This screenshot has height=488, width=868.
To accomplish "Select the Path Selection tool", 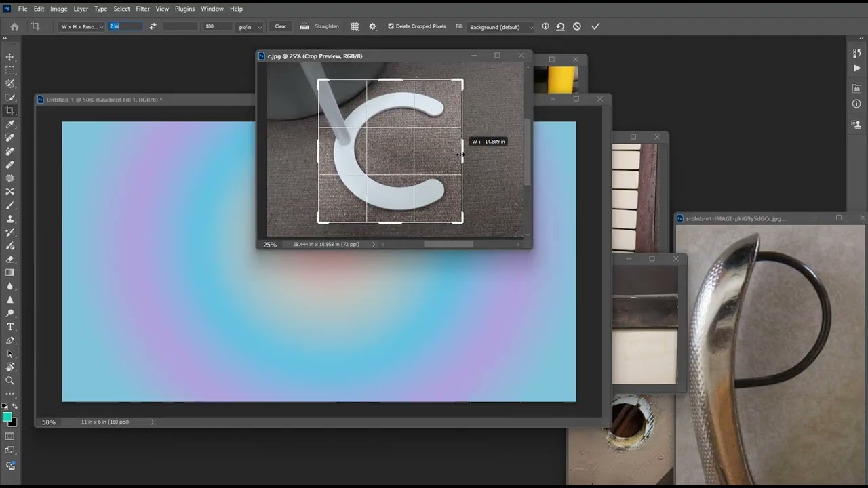I will point(9,354).
